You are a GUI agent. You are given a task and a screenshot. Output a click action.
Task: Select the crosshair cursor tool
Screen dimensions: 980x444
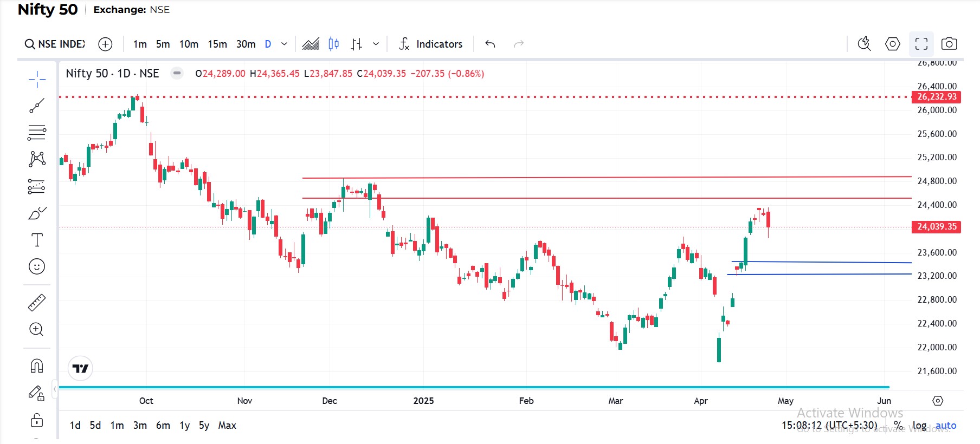(37, 80)
